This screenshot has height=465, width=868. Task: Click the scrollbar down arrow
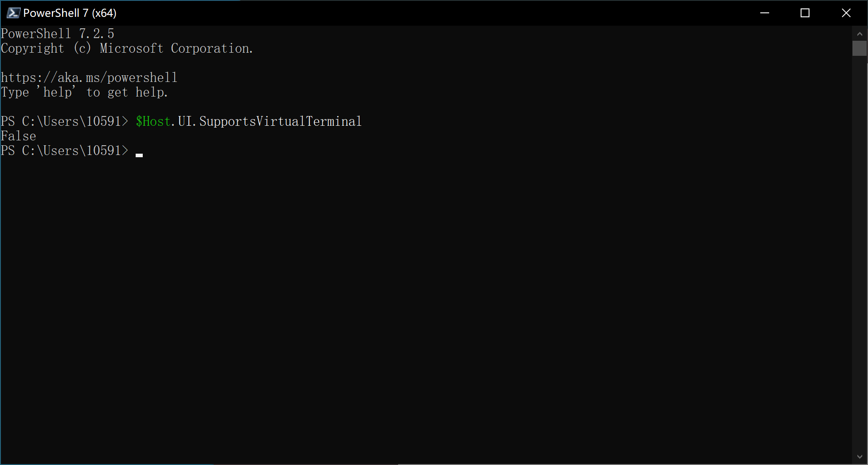tap(860, 457)
